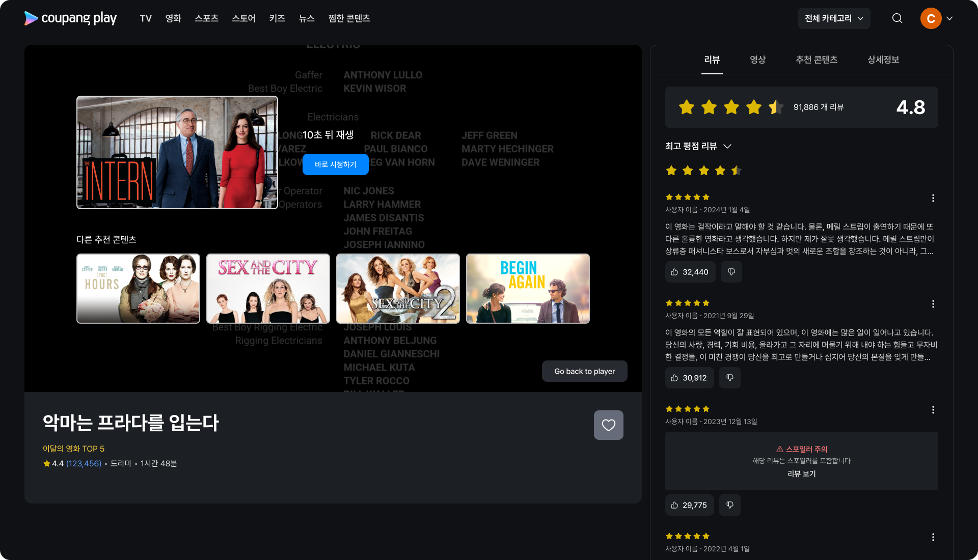The height and width of the screenshot is (560, 978).
Task: Click the search magnifier icon
Action: click(897, 18)
